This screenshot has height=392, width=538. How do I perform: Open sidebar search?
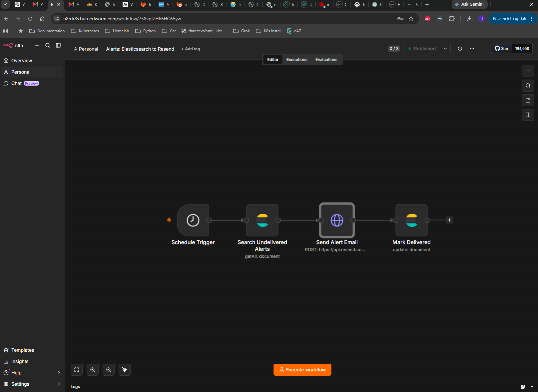(x=48, y=45)
